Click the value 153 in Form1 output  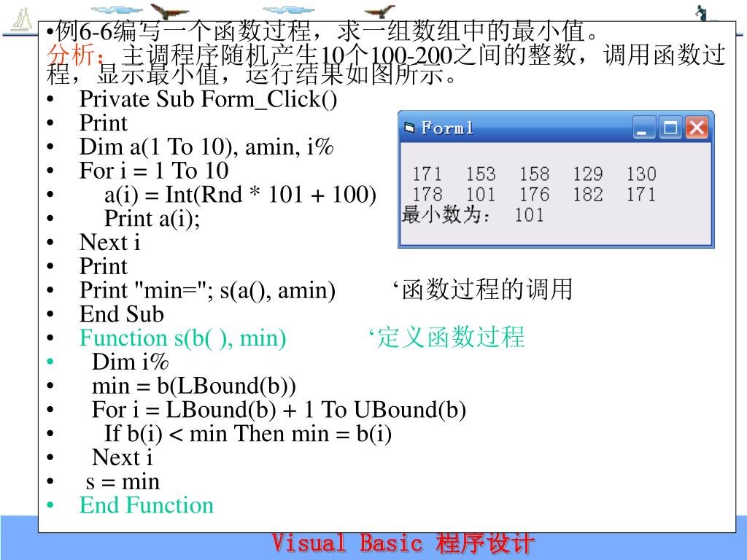tap(481, 174)
